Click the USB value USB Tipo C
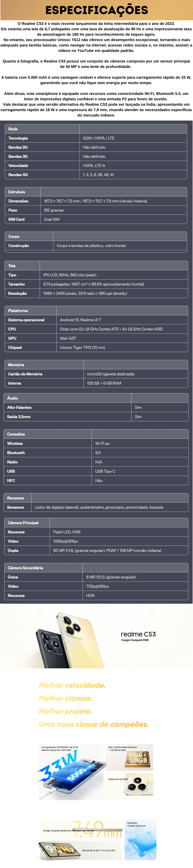The height and width of the screenshot is (868, 193). pos(105,471)
